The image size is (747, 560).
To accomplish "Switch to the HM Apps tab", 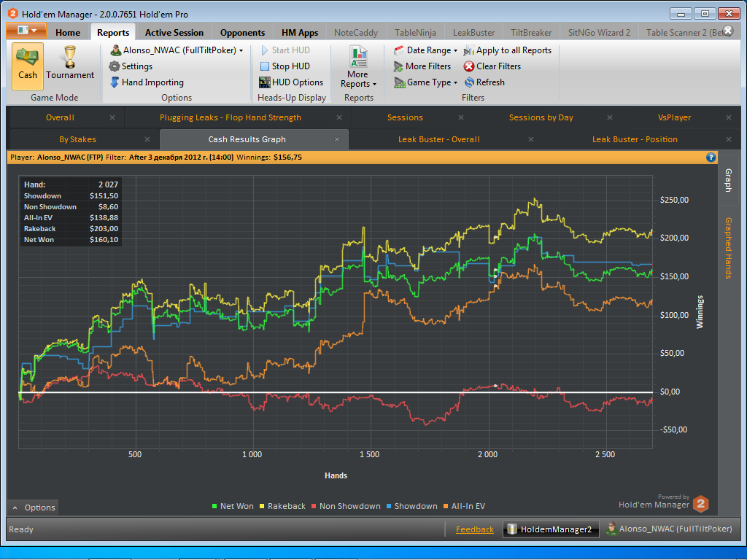I will click(300, 32).
